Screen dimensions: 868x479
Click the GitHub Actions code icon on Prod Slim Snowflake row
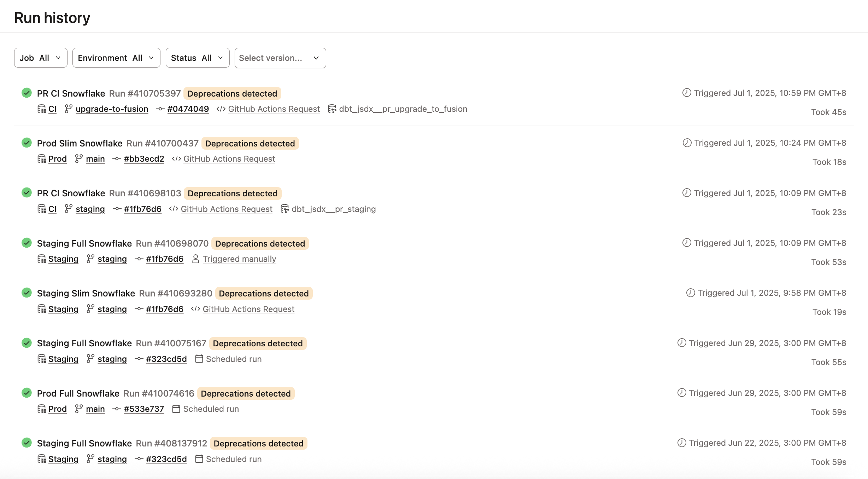[176, 159]
